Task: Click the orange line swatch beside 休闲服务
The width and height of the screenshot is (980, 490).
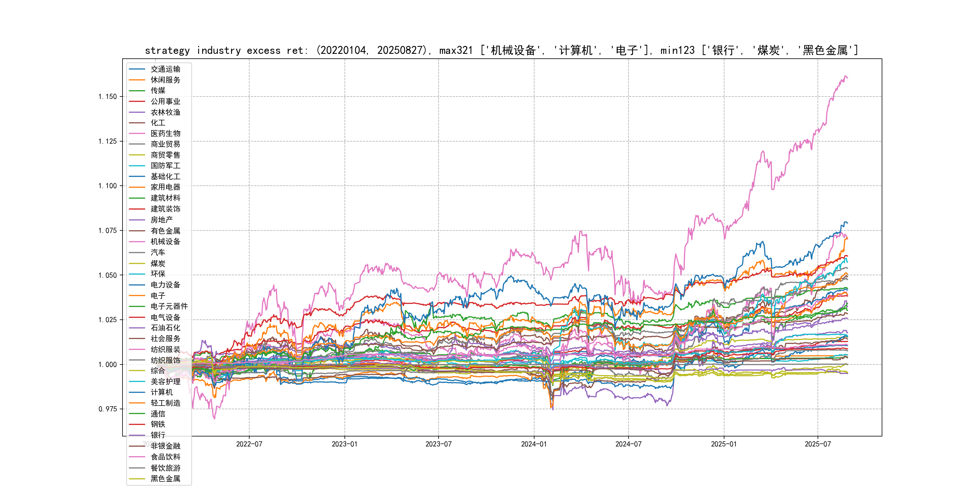Action: [x=137, y=80]
